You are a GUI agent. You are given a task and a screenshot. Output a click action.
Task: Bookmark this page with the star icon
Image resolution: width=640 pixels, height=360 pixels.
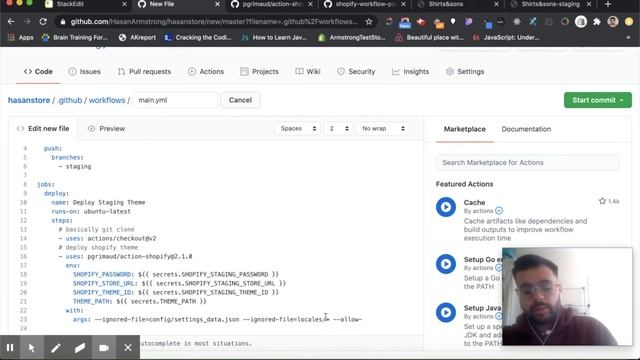tap(369, 22)
